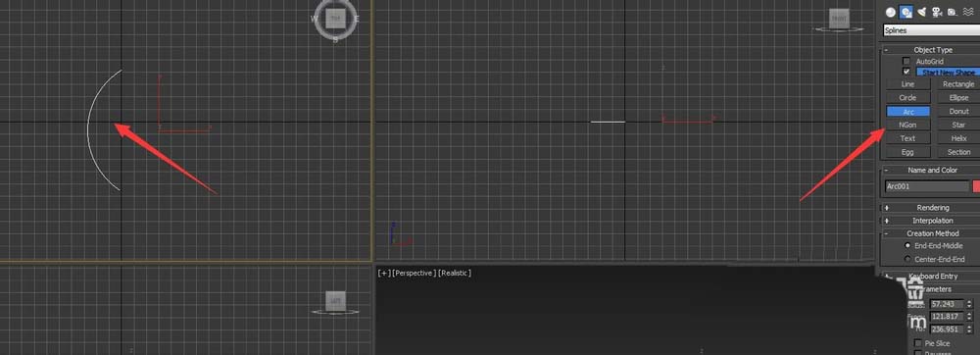Screen dimensions: 980x355
Task: Click the Section shape button
Action: pyautogui.click(x=957, y=152)
